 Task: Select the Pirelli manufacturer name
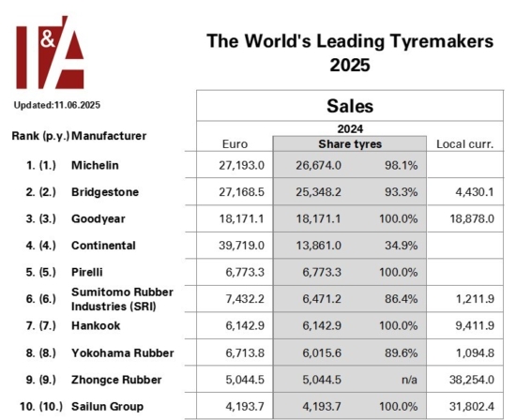click(x=87, y=272)
